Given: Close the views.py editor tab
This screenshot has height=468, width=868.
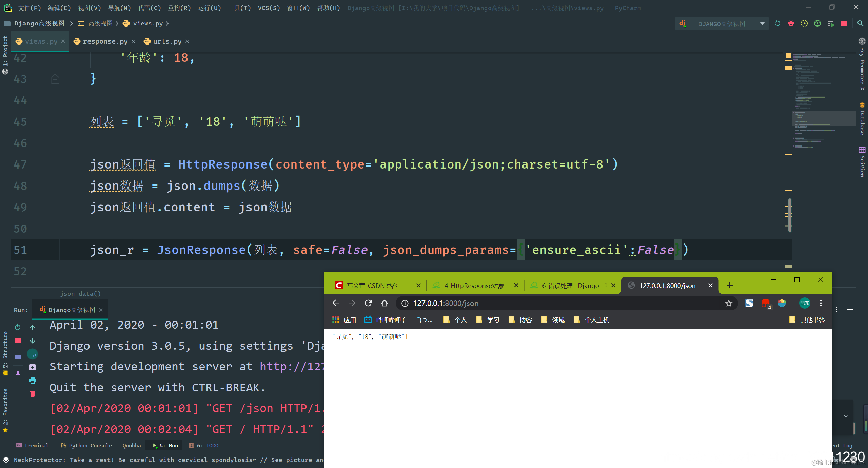Looking at the screenshot, I should (63, 41).
